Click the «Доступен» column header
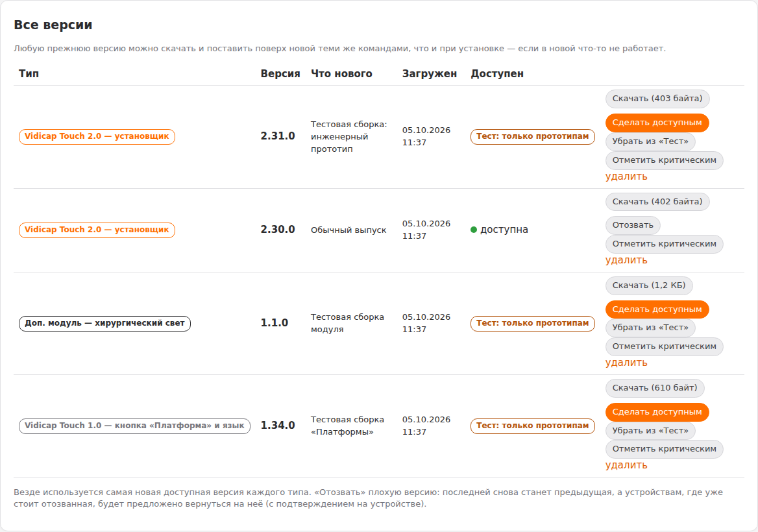 pyautogui.click(x=497, y=73)
